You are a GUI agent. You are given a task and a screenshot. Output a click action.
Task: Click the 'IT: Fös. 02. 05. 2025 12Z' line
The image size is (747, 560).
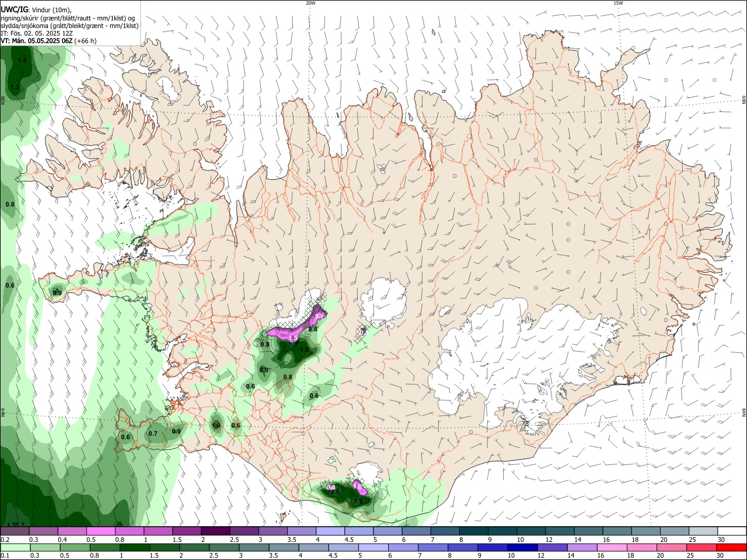tap(37, 33)
